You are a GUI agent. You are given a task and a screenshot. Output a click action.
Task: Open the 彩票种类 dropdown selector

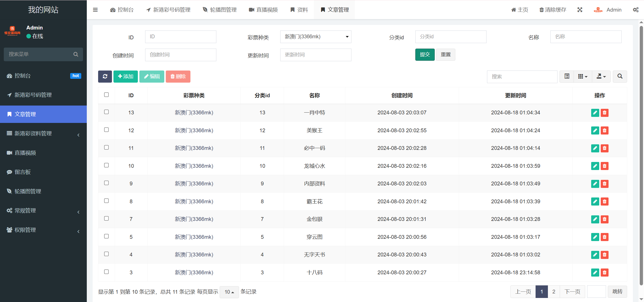click(316, 37)
